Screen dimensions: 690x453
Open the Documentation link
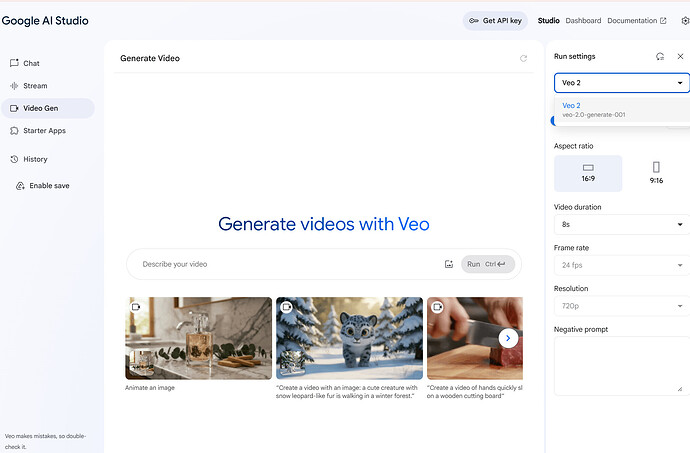pos(637,21)
